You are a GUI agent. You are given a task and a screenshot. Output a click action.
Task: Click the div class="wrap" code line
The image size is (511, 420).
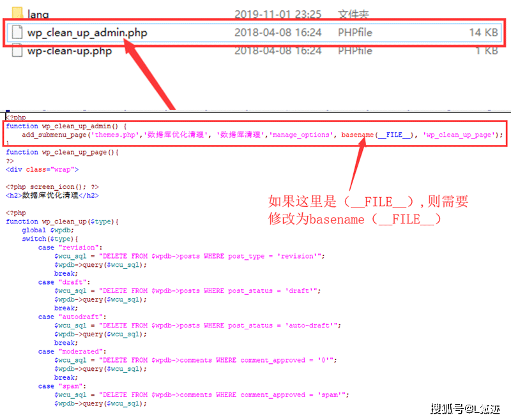click(x=42, y=169)
